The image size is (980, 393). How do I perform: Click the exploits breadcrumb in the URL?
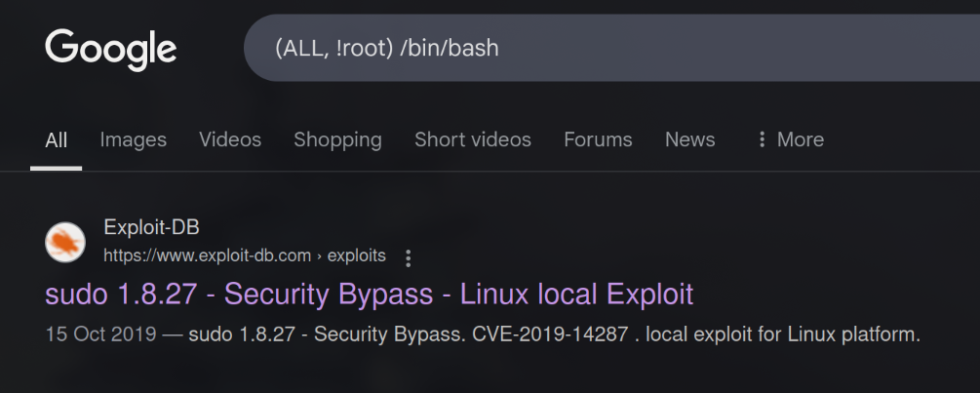[x=356, y=255]
